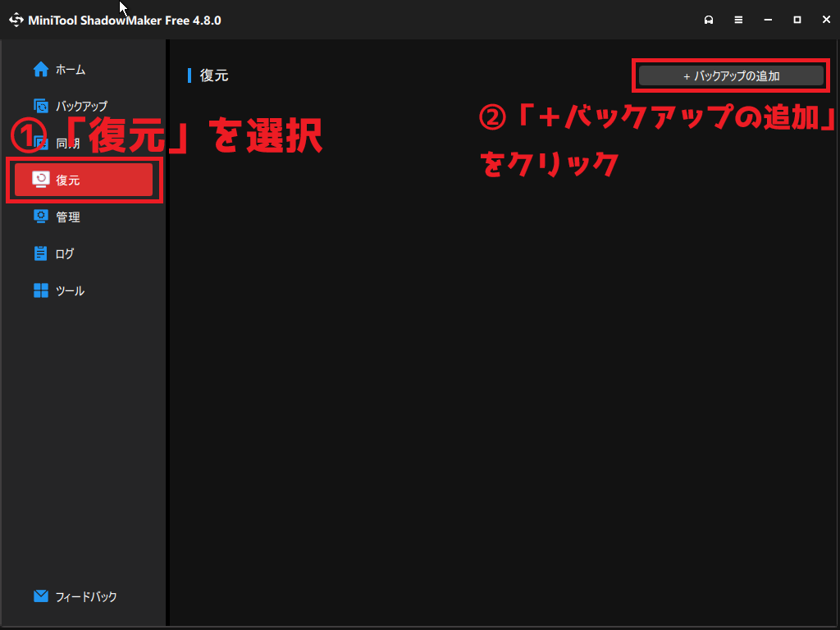The image size is (840, 630).
Task: Click the フィードバック link
Action: (86, 596)
